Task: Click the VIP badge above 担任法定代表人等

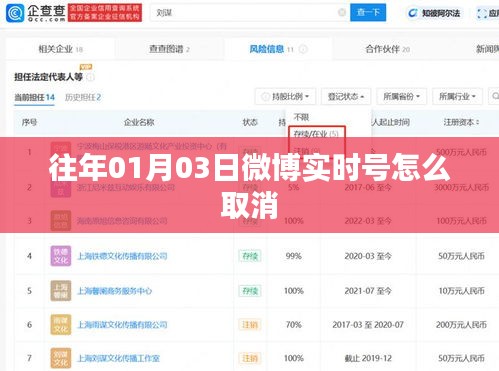Action: pyautogui.click(x=86, y=67)
